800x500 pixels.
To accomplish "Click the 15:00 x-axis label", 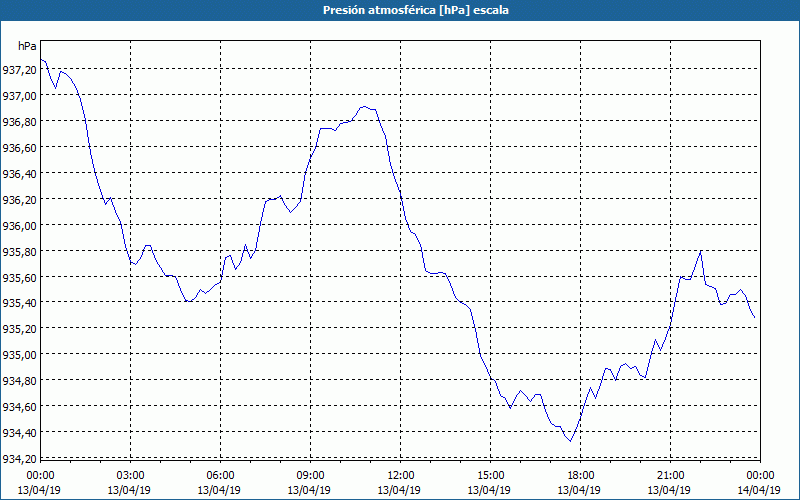I will click(x=490, y=476).
